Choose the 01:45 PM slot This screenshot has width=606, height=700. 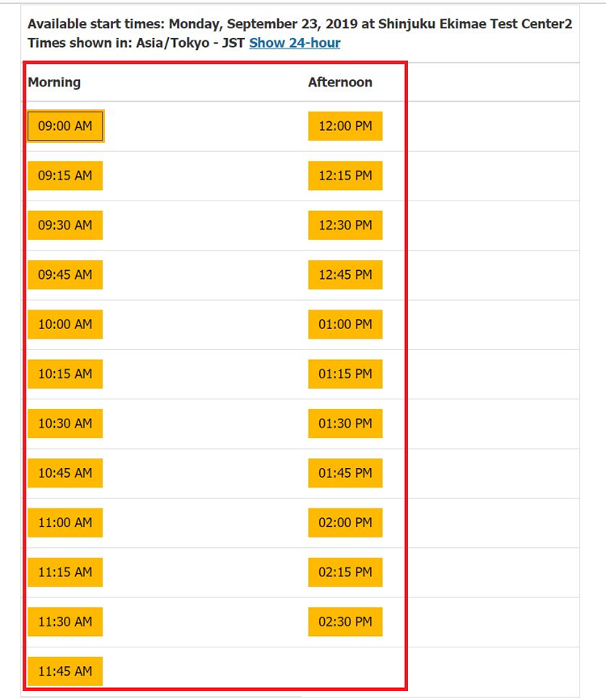point(345,473)
